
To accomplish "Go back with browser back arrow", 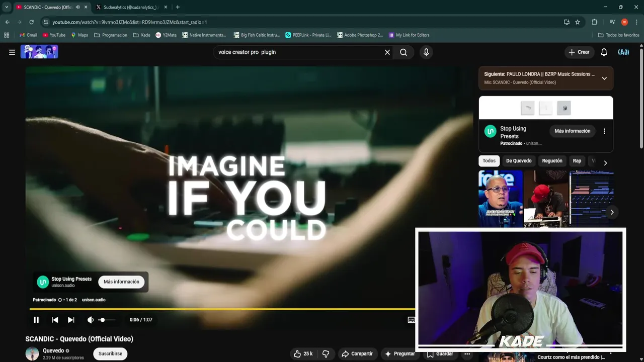I will click(x=7, y=22).
